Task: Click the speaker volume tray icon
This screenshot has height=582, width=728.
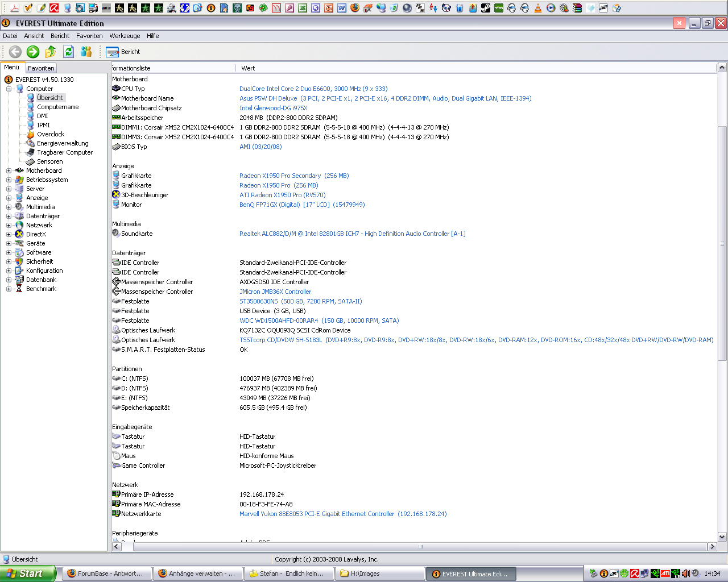Action: [x=696, y=573]
